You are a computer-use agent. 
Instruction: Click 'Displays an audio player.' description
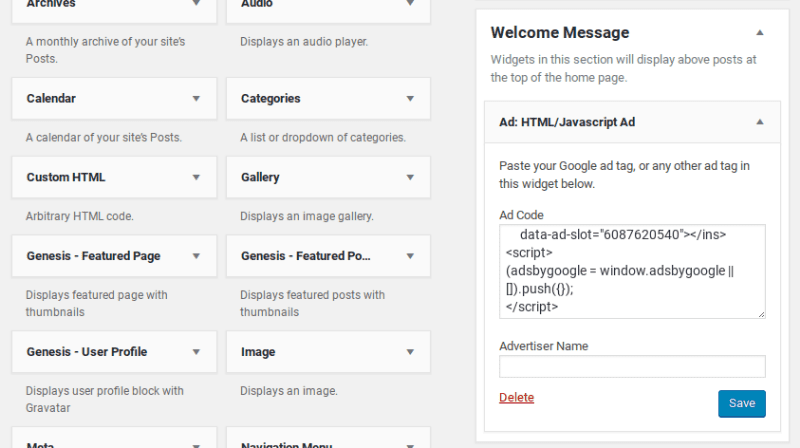tap(304, 42)
